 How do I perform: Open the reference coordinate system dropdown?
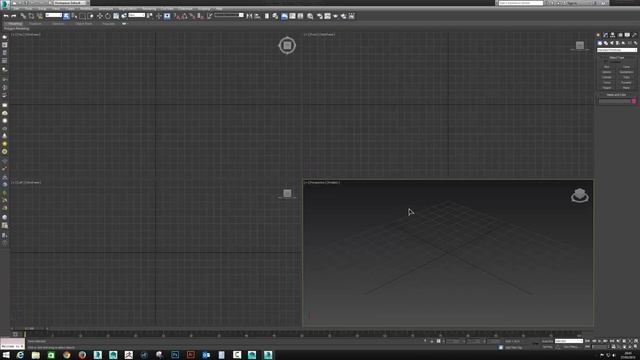coord(137,15)
